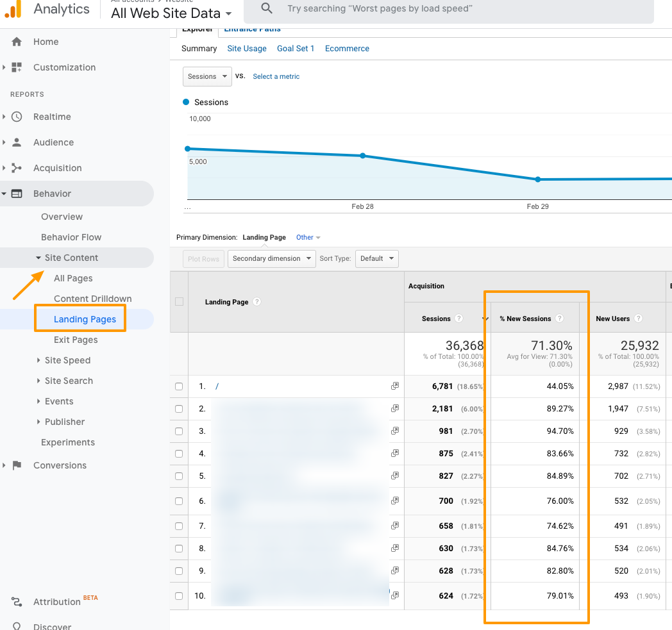
Task: Click the Feb 28 data point on chart
Action: (x=362, y=156)
